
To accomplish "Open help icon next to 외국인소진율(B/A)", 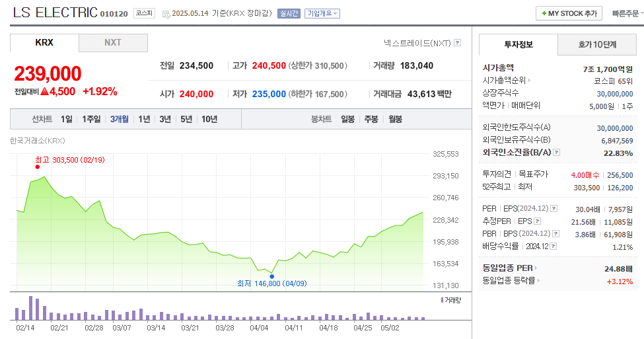I will click(556, 153).
